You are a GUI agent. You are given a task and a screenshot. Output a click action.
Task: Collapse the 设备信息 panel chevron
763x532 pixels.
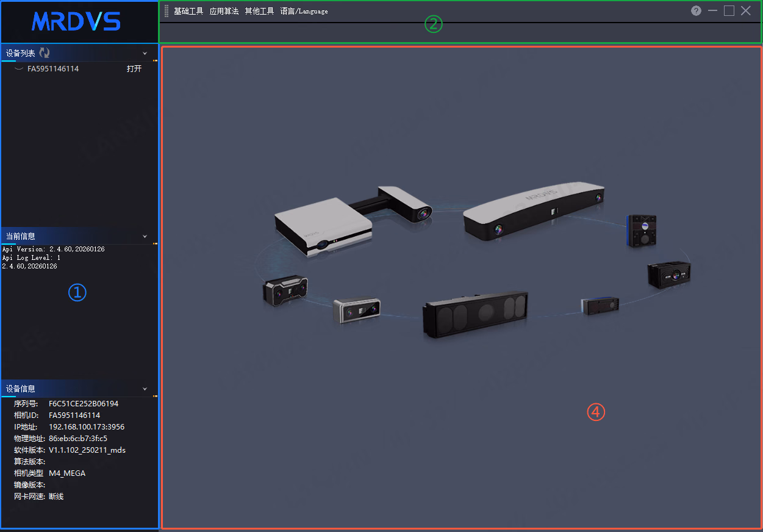click(145, 389)
